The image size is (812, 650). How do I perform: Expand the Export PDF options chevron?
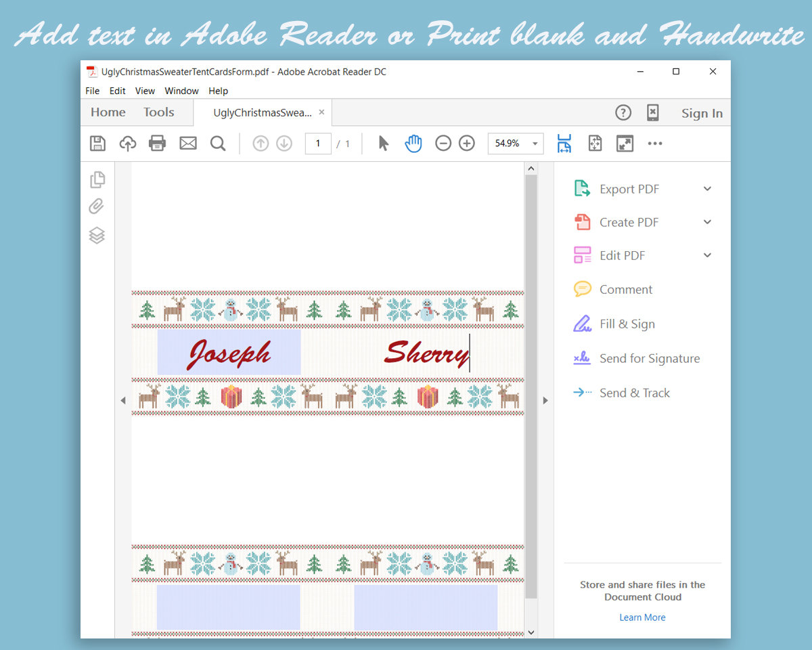pos(707,189)
